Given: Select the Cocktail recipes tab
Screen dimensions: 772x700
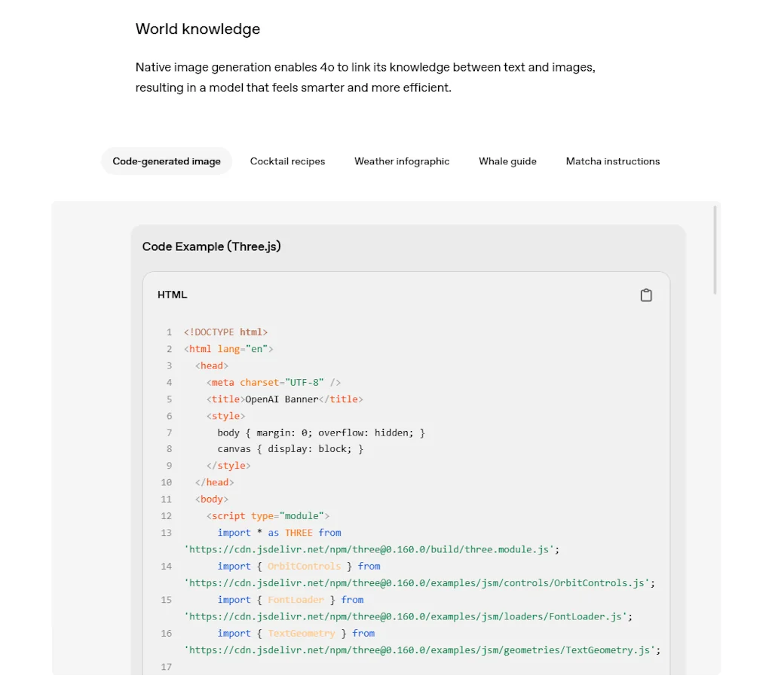Looking at the screenshot, I should [x=287, y=160].
